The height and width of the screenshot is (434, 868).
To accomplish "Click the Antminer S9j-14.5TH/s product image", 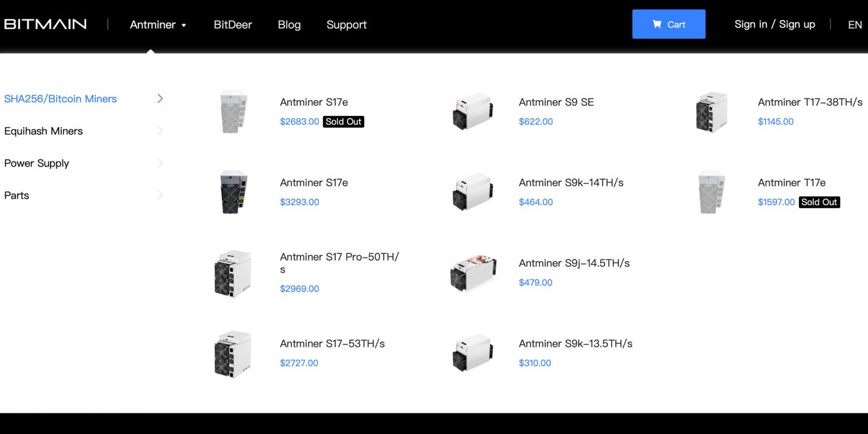I will tap(472, 273).
